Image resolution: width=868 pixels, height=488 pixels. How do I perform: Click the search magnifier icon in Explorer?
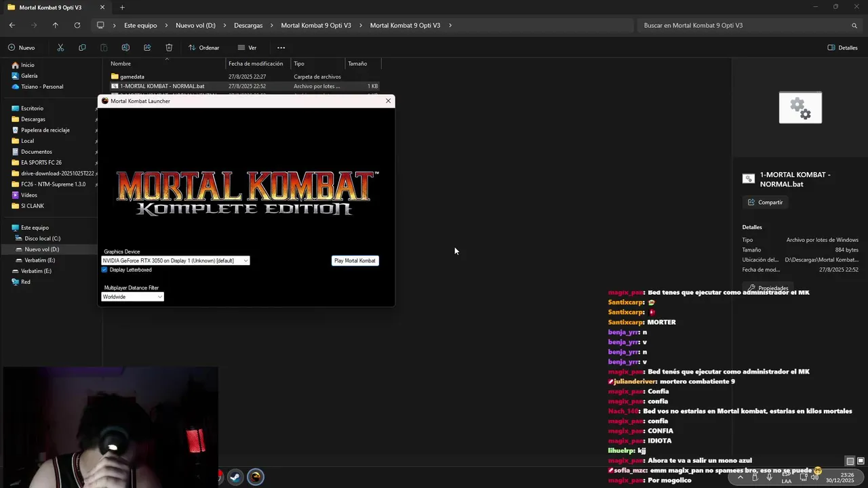point(854,25)
